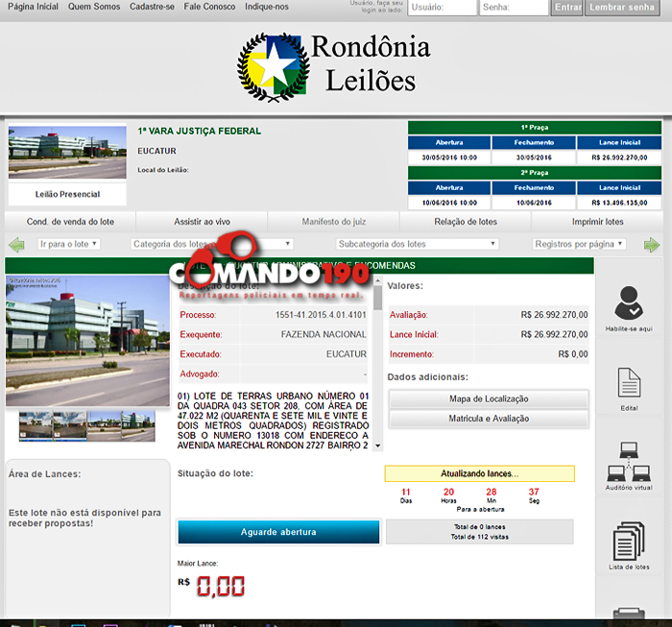
Task: Click the Avaliação value R$ 26.992.270,00
Action: point(554,315)
